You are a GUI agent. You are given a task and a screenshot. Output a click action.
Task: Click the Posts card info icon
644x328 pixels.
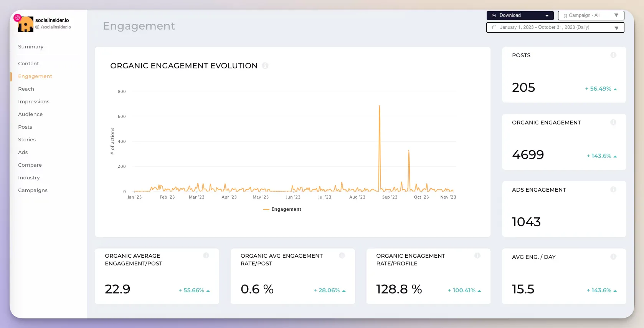[613, 55]
